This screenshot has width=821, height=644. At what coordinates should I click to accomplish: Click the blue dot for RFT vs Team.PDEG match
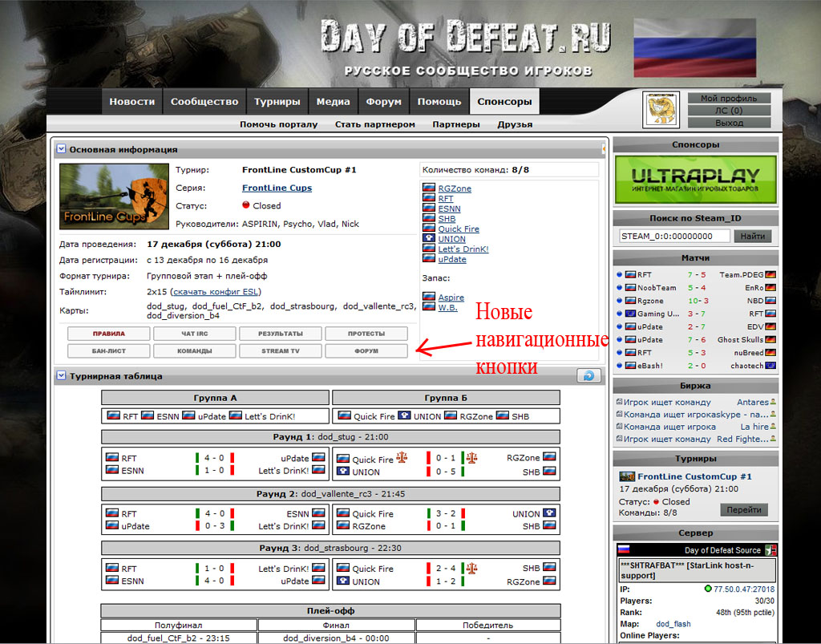click(x=620, y=274)
